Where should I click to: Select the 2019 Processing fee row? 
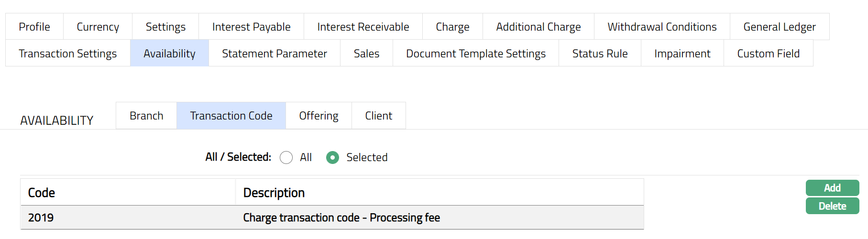click(x=332, y=218)
